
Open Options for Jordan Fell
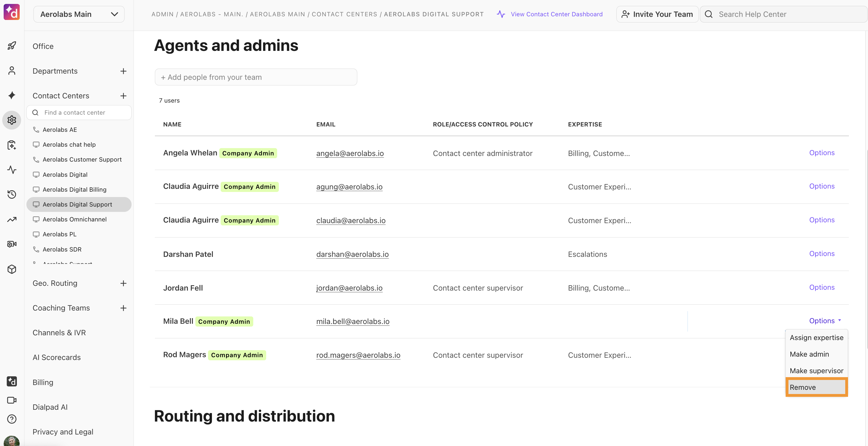click(822, 287)
